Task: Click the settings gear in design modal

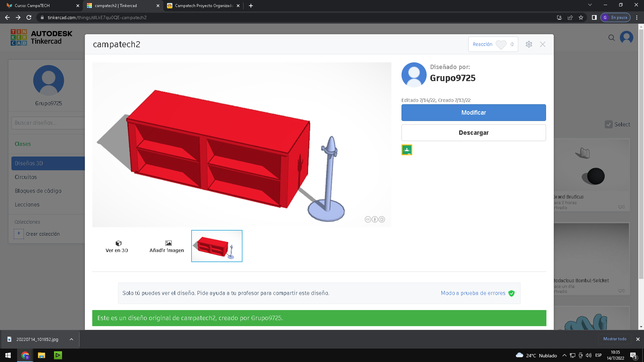Action: [529, 44]
